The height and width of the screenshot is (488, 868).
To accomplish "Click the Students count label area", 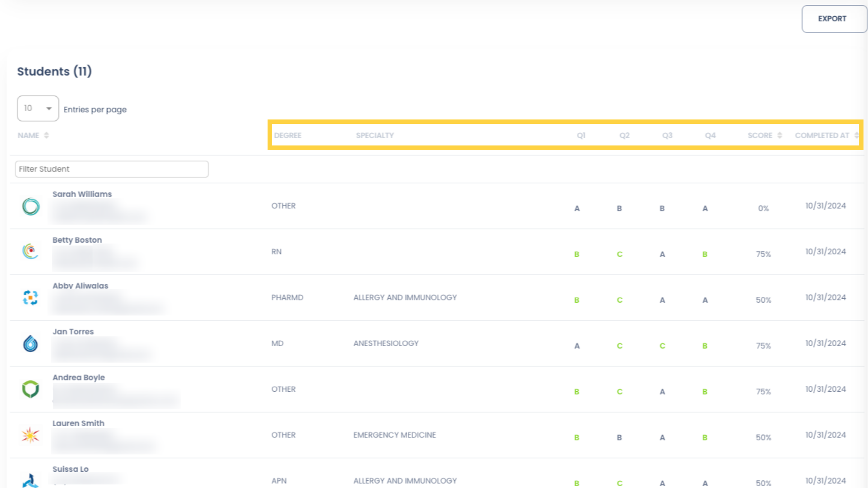I will (55, 71).
